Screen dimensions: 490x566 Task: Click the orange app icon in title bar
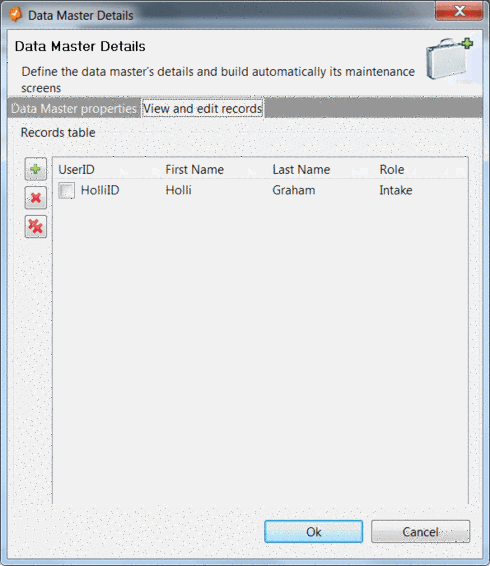tap(15, 15)
